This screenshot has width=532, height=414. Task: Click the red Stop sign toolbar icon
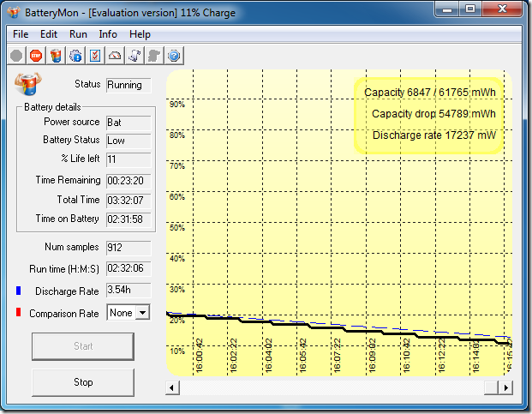pos(35,56)
